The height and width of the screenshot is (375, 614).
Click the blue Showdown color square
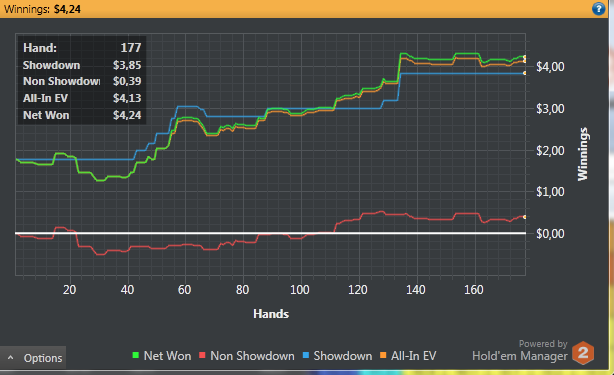306,355
